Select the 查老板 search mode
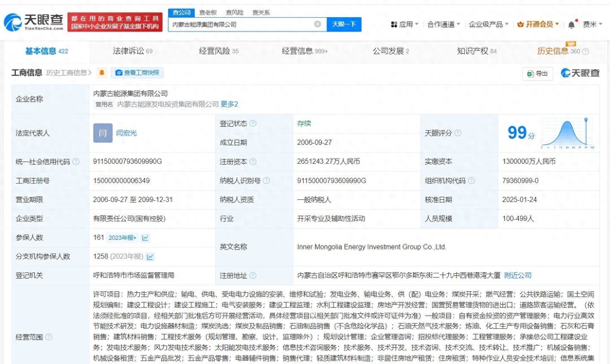Screen dimensions: 610x364 208,12
